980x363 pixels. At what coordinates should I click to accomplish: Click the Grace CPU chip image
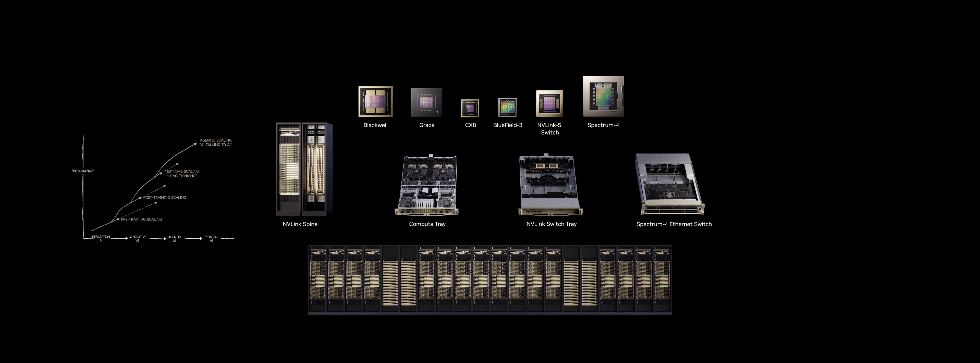[x=426, y=102]
